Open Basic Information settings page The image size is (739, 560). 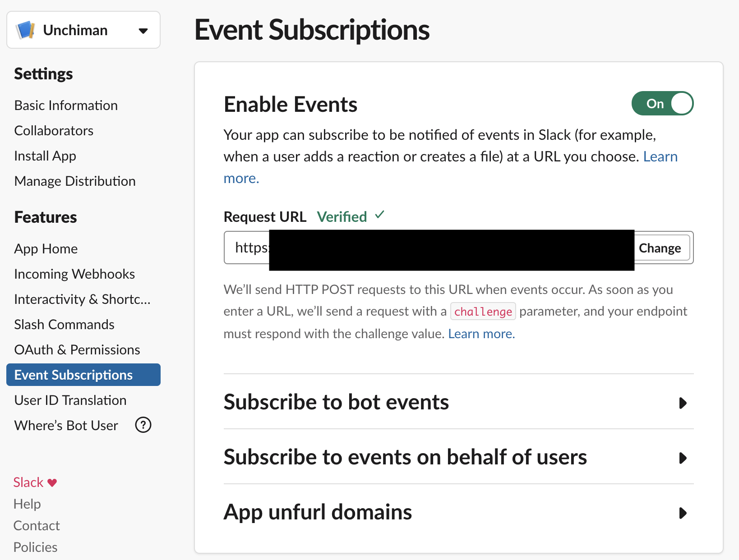66,106
